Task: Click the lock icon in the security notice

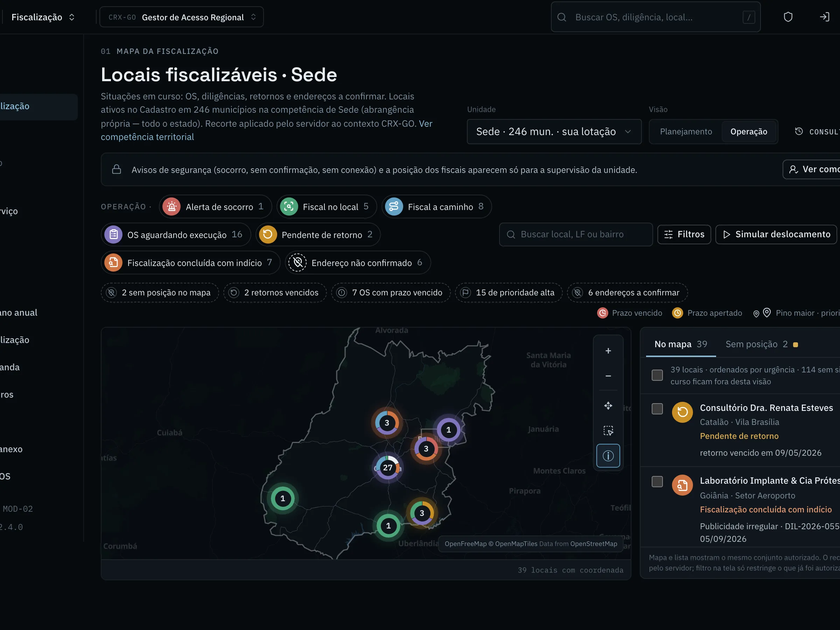Action: (117, 169)
